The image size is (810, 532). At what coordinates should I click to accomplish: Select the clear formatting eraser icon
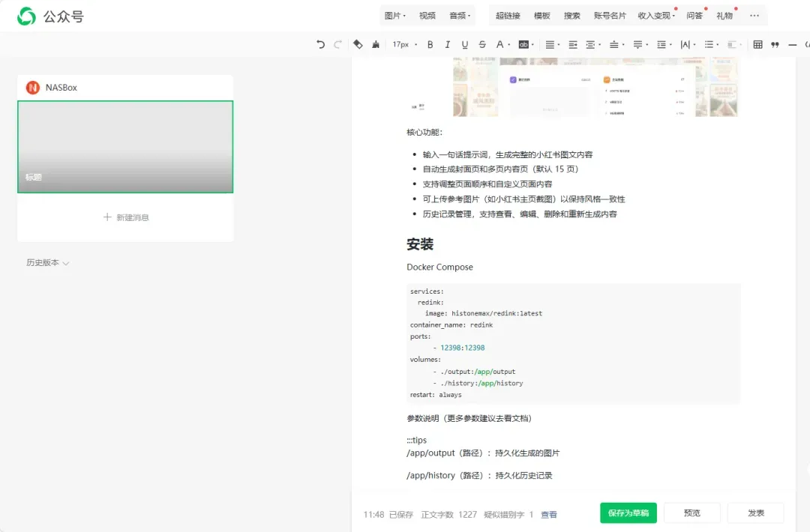[358, 45]
